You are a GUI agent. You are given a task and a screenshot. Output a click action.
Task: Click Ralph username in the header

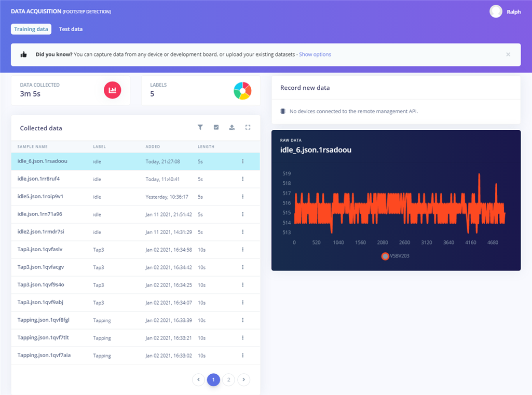[x=513, y=12]
